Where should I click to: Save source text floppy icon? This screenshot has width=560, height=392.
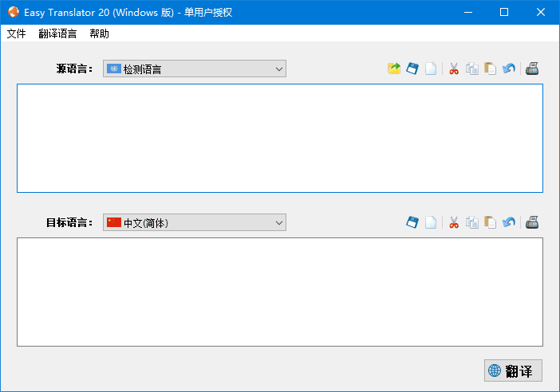(x=412, y=69)
